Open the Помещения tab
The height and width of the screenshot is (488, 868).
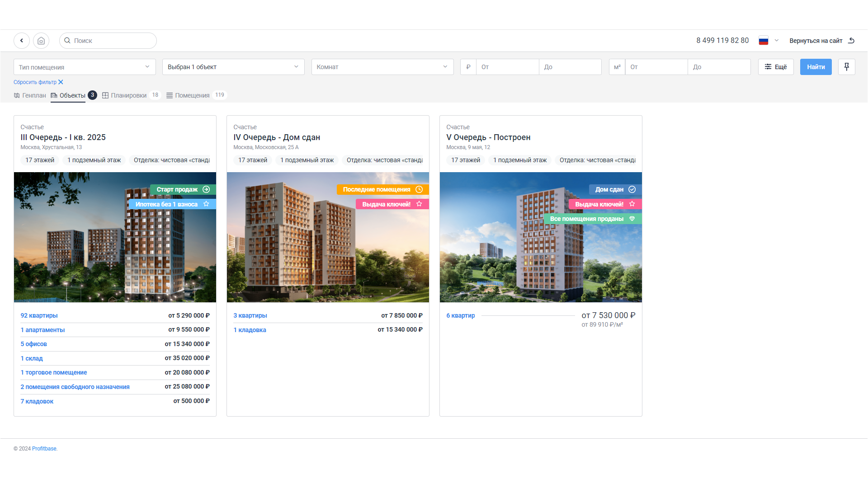point(196,95)
